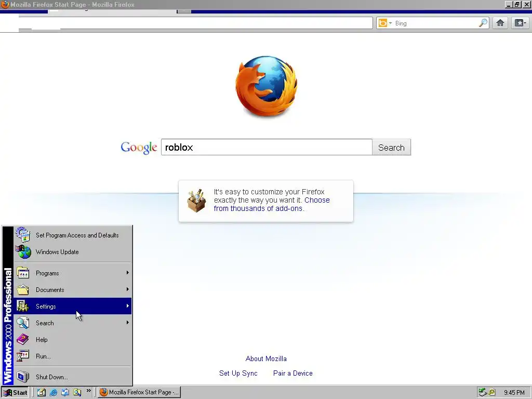Click the Help book icon

[23, 340]
